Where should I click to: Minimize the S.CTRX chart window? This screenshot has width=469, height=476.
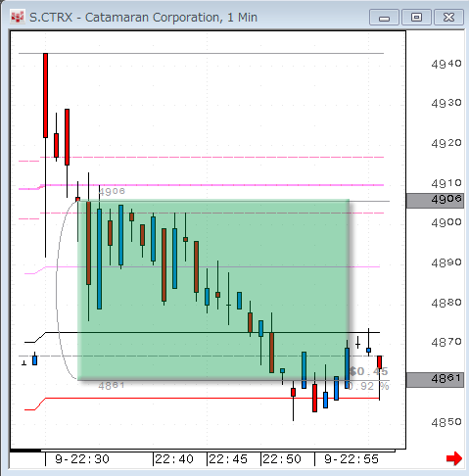[x=384, y=18]
